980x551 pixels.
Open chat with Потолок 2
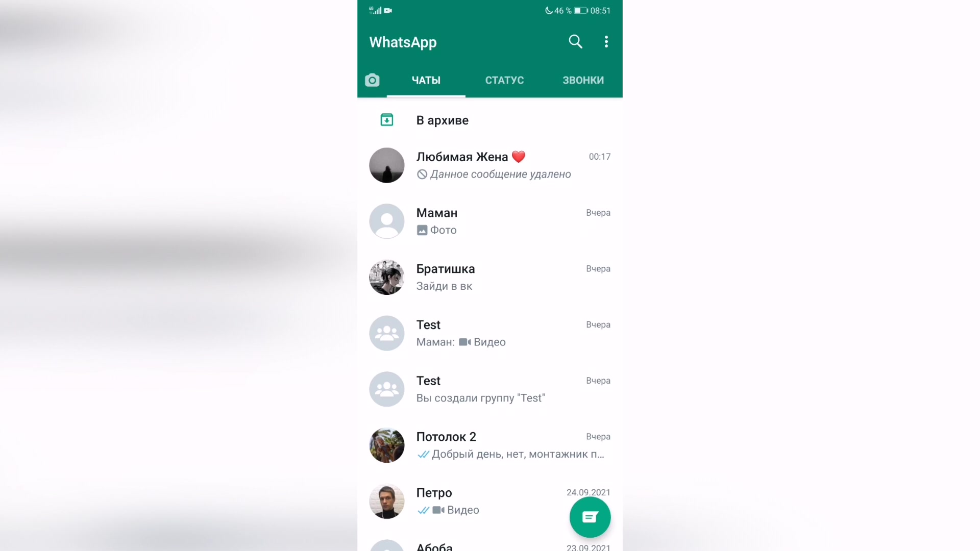tap(490, 445)
